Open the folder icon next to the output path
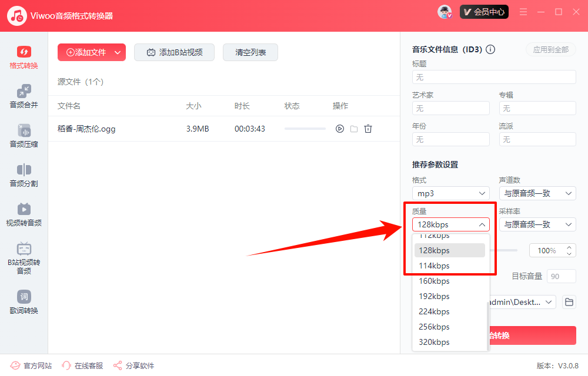 coord(568,301)
